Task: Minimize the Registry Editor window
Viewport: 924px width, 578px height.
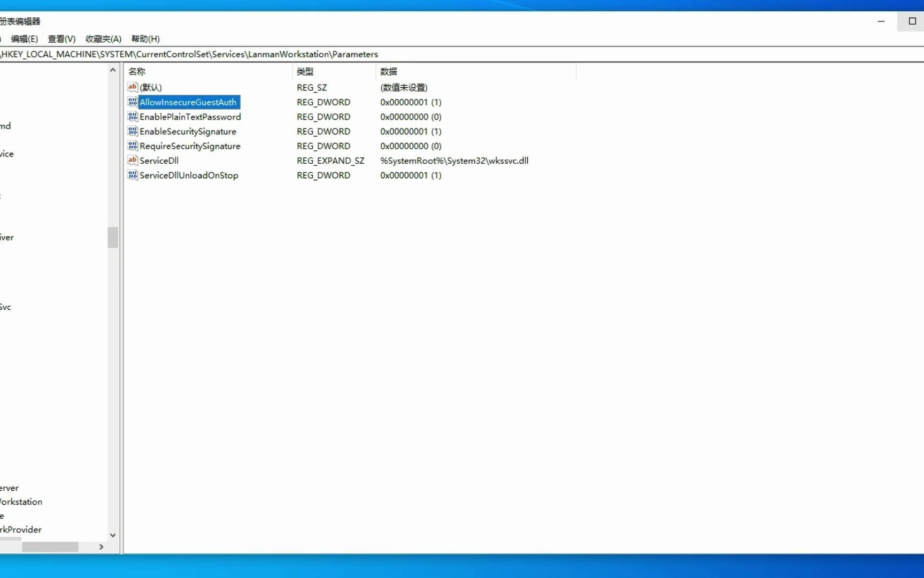Action: point(881,21)
